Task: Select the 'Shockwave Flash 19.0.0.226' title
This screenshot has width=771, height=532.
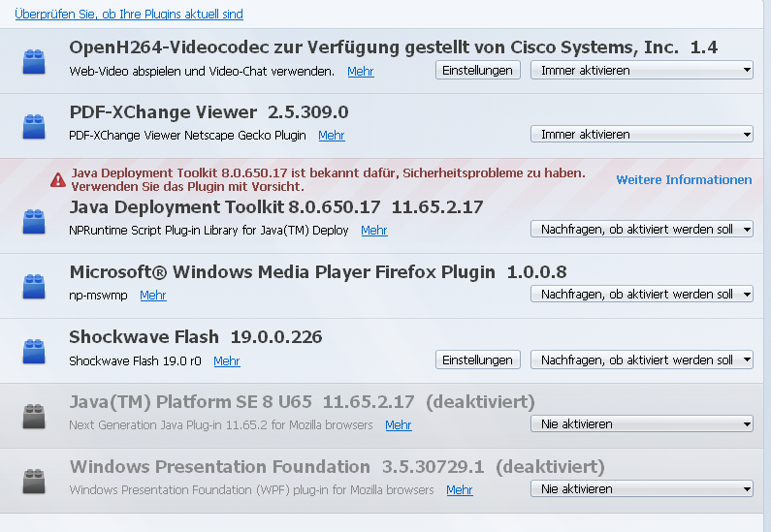Action: pyautogui.click(x=196, y=336)
